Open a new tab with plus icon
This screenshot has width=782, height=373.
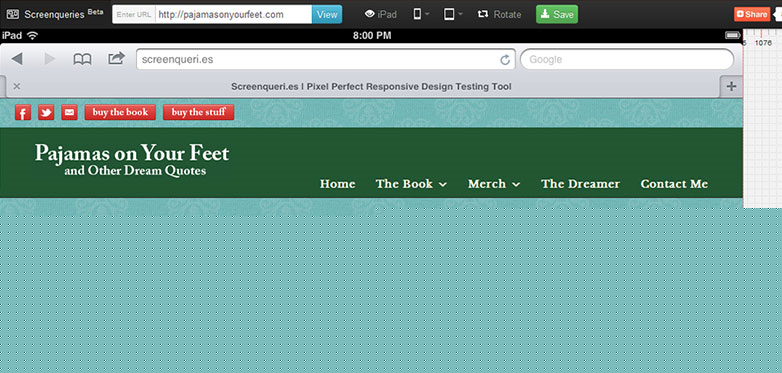731,87
